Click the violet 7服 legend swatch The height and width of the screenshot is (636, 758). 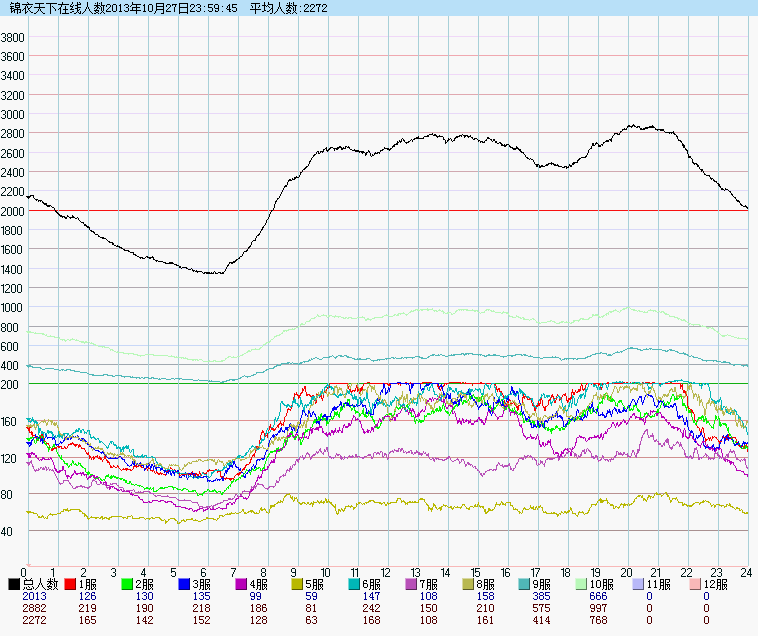pos(413,584)
